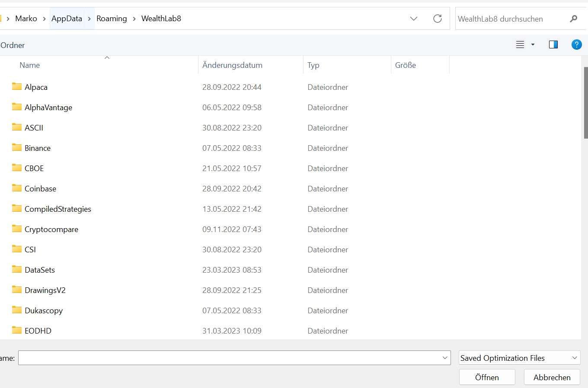This screenshot has width=588, height=388.
Task: Click Dateiordner type in DrawingsV2 row
Action: pos(328,290)
